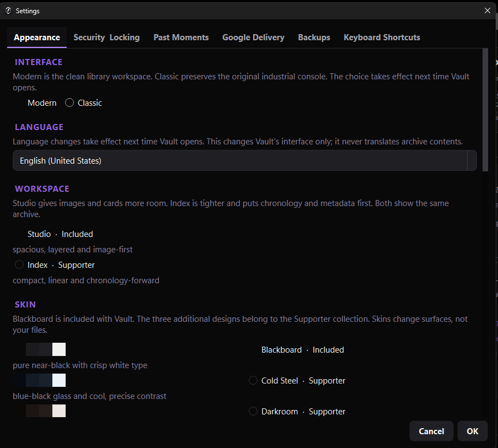
Task: Click the WORKSPACE section heading
Action: pyautogui.click(x=42, y=189)
